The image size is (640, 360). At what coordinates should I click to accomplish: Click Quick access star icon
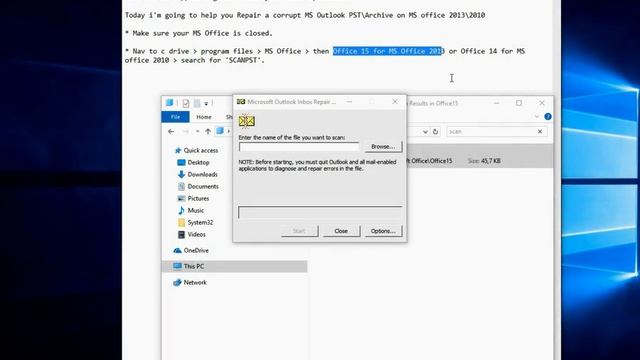[x=178, y=150]
